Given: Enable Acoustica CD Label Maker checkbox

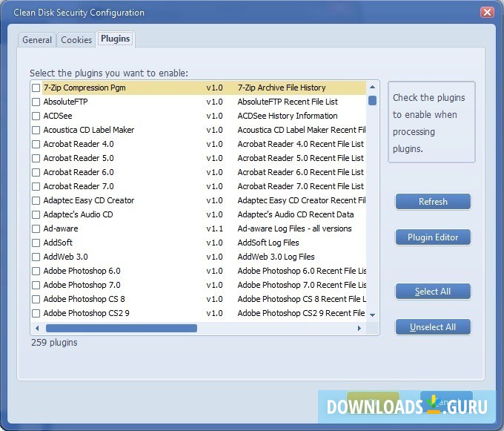Looking at the screenshot, I should [36, 131].
